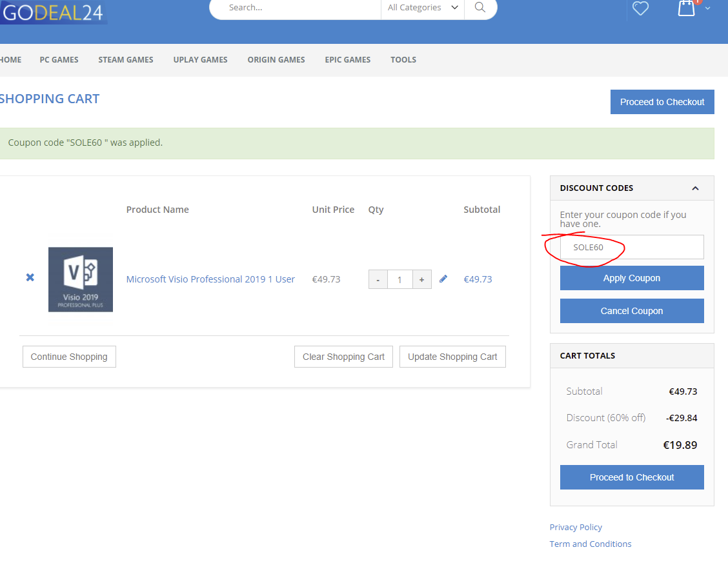The width and height of the screenshot is (728, 574).
Task: Open Microsoft Visio Professional 2019 product link
Action: click(210, 279)
